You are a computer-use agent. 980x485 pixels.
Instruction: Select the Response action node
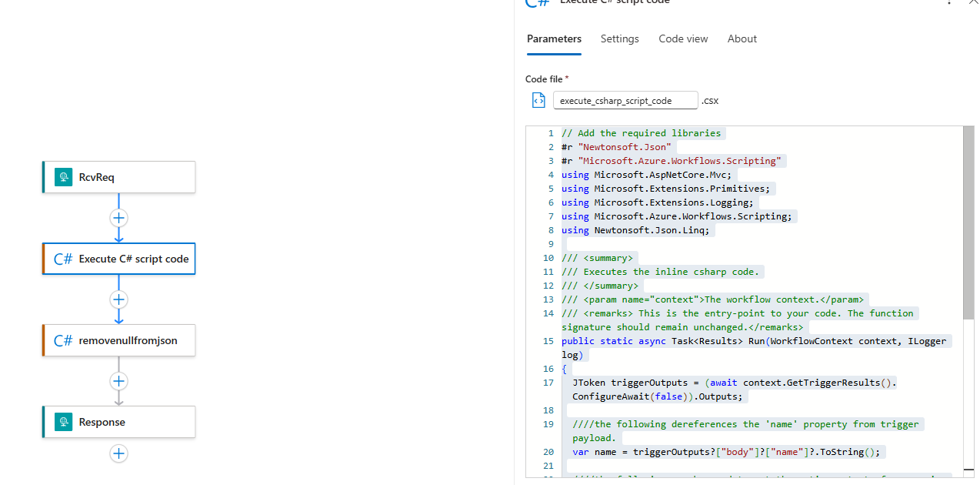coord(118,422)
